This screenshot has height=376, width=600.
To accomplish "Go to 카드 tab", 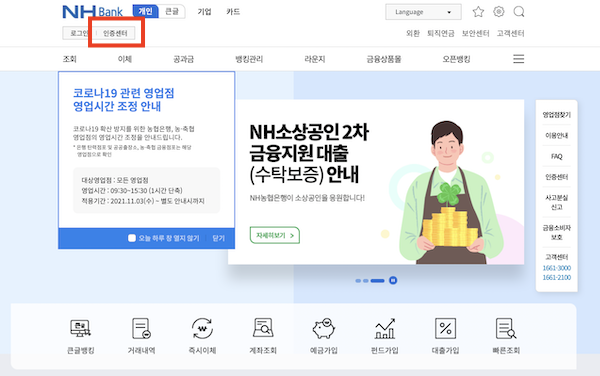I will click(233, 12).
